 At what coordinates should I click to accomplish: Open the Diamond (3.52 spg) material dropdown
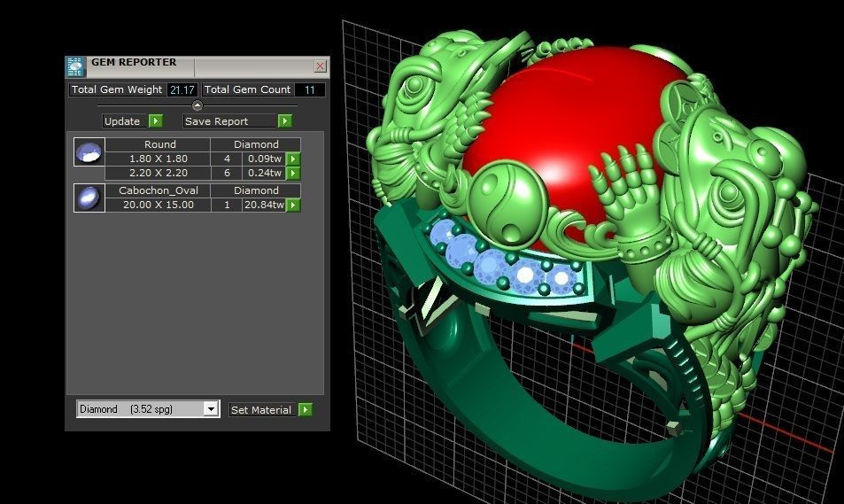[211, 409]
